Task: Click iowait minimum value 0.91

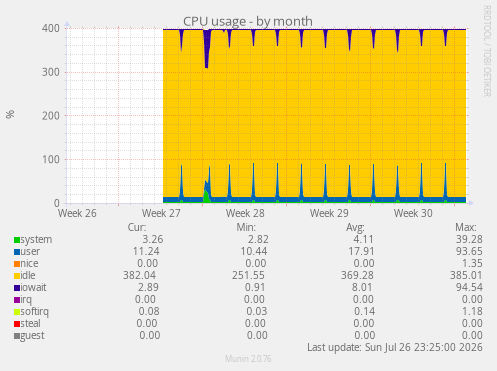Action: [255, 288]
